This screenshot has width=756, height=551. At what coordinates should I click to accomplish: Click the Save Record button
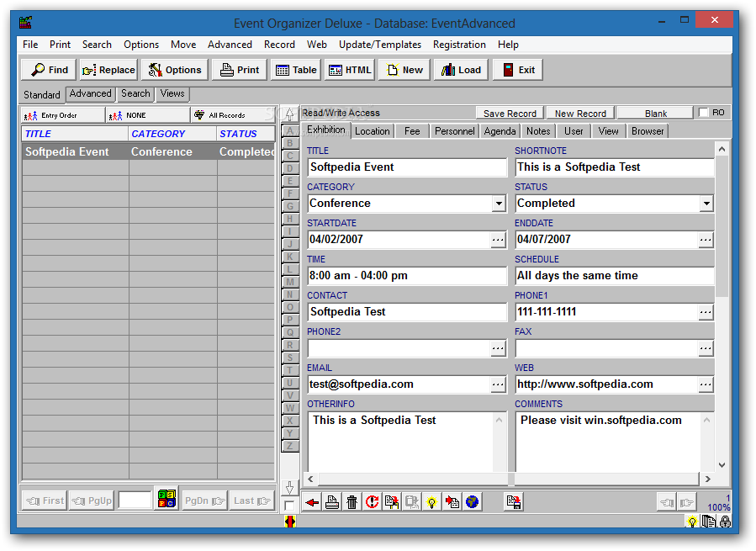point(510,114)
